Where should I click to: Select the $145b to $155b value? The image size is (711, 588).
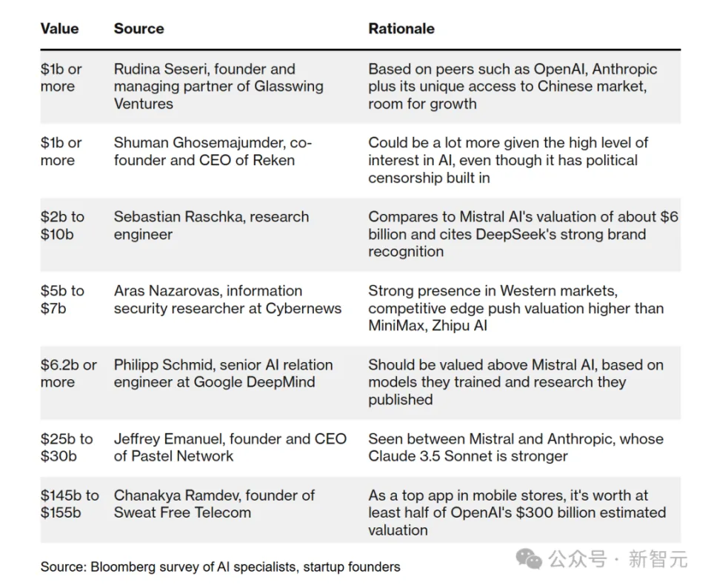70,504
